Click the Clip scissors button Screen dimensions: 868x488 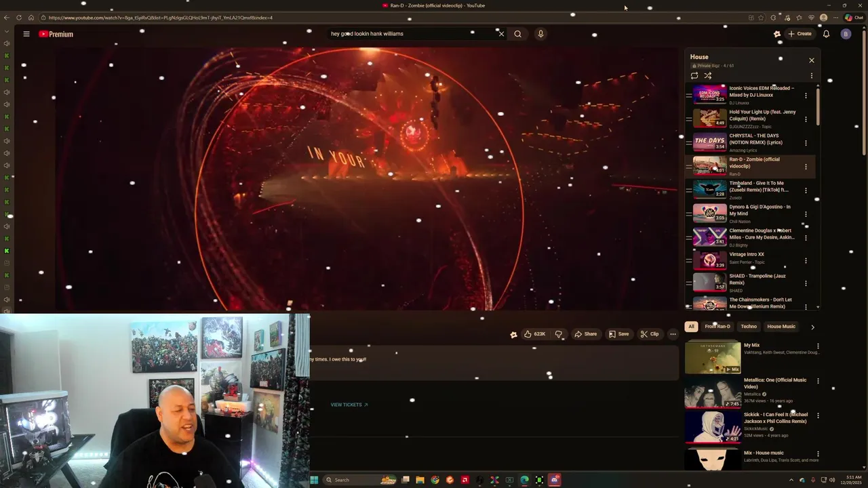pyautogui.click(x=650, y=334)
